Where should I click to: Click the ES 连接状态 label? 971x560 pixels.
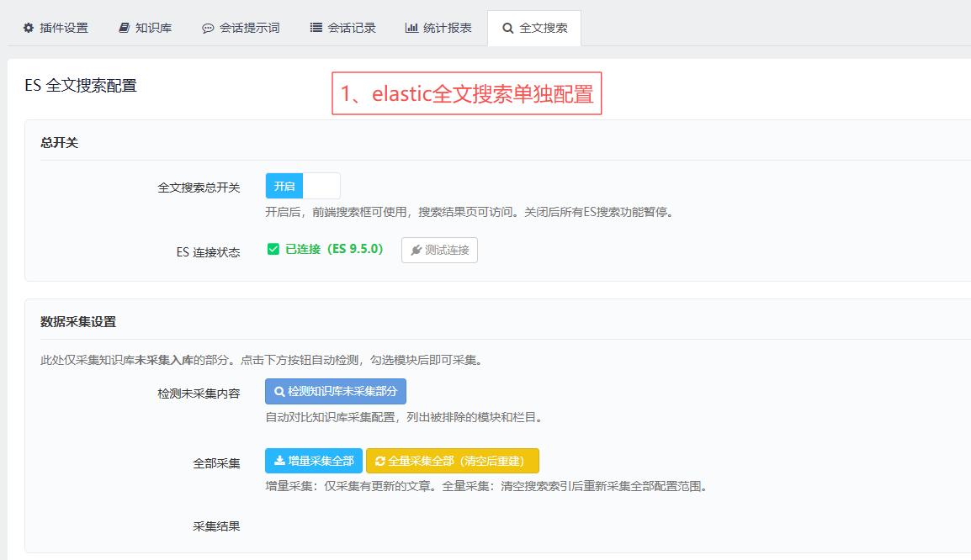pos(208,252)
